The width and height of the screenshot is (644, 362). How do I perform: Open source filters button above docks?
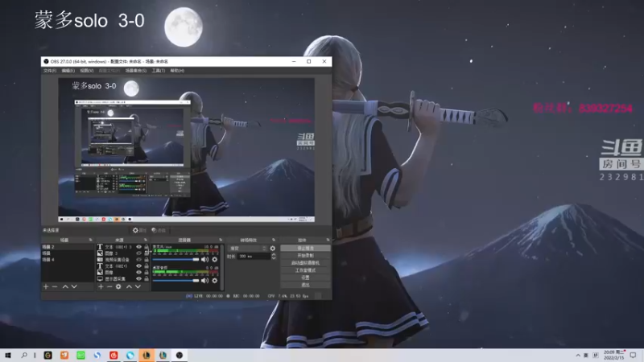(159, 230)
